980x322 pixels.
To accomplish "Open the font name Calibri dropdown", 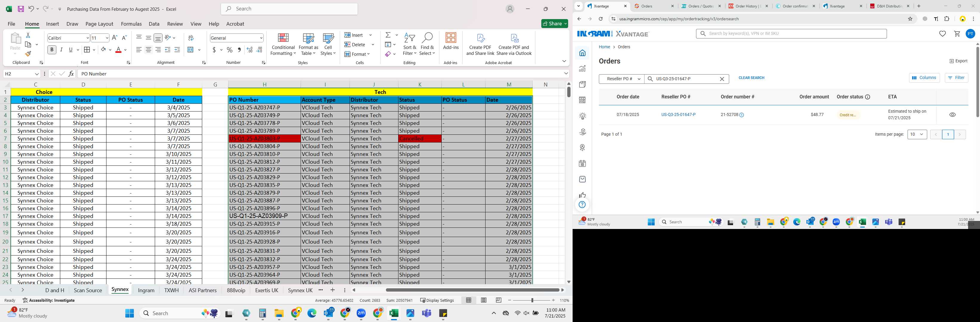I will (x=87, y=38).
